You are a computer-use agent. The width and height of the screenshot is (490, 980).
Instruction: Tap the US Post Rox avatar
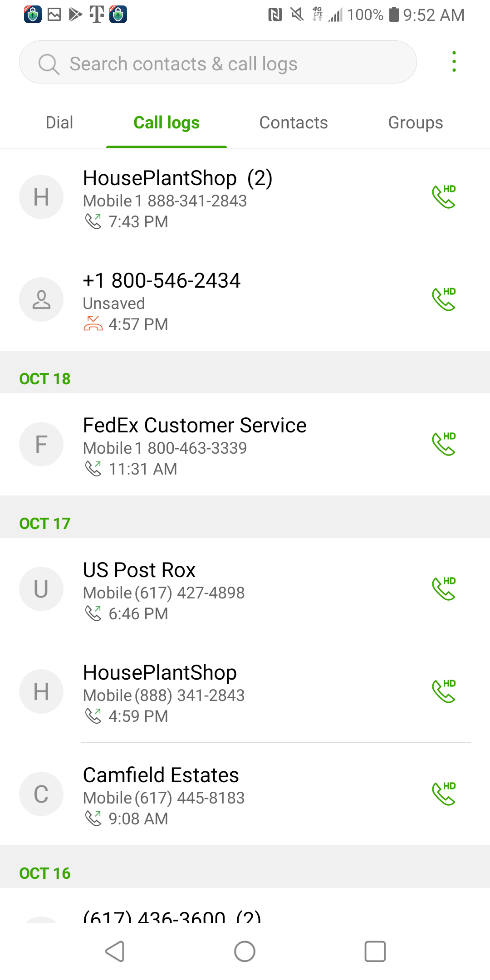pos(41,589)
